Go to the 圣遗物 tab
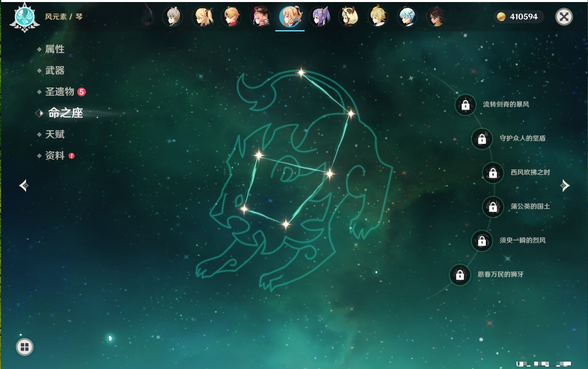Viewport: 588px width, 369px height. (59, 92)
